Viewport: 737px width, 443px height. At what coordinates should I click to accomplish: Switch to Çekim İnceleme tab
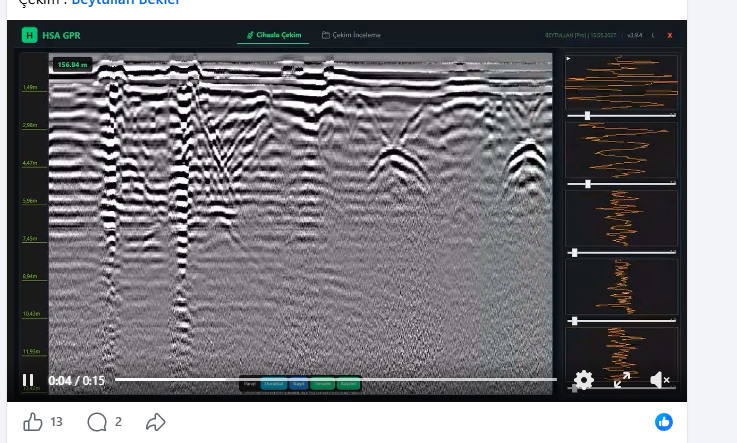(x=351, y=35)
